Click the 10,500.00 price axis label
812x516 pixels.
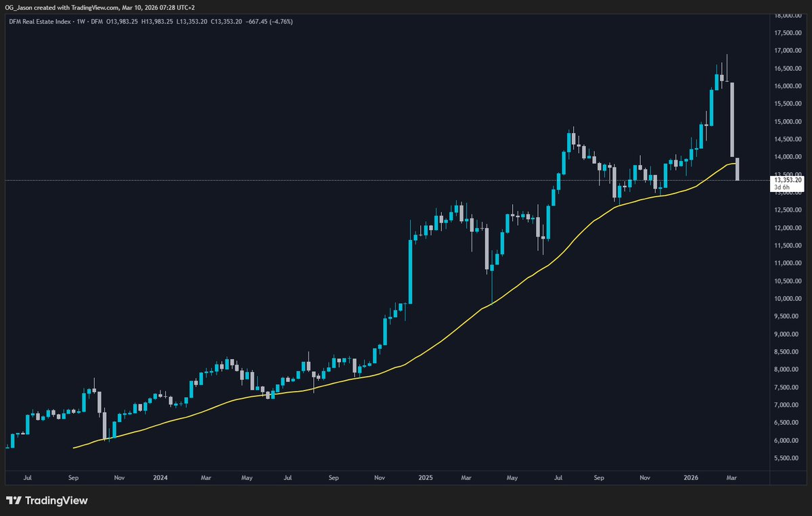coord(788,281)
